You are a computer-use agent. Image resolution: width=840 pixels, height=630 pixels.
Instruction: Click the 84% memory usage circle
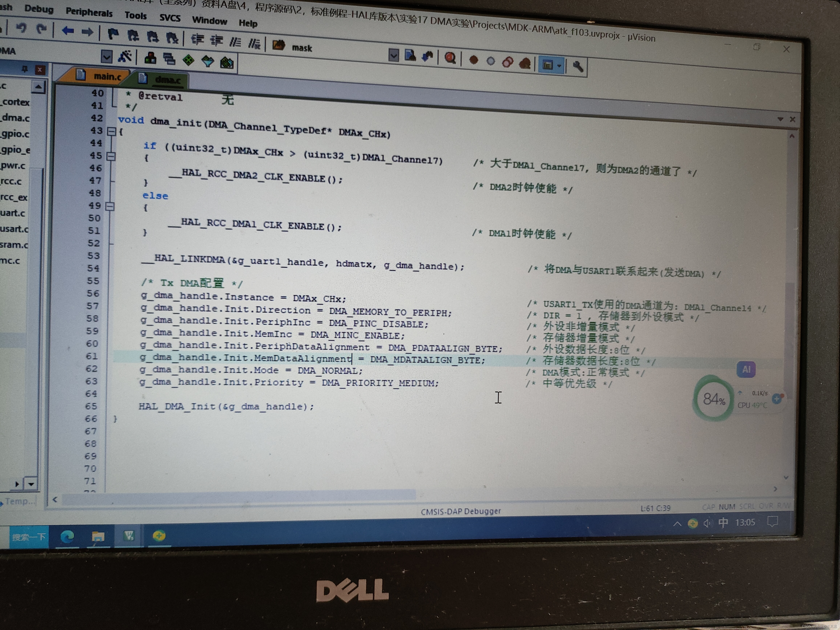coord(714,398)
